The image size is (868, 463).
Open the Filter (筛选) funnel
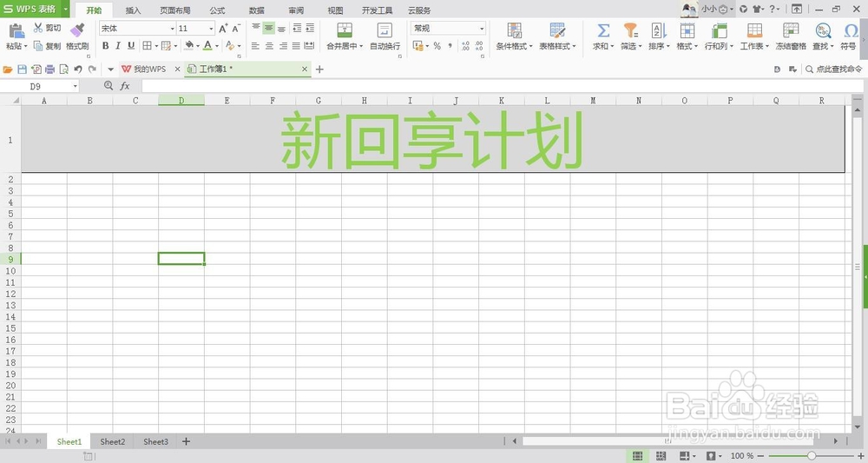630,30
